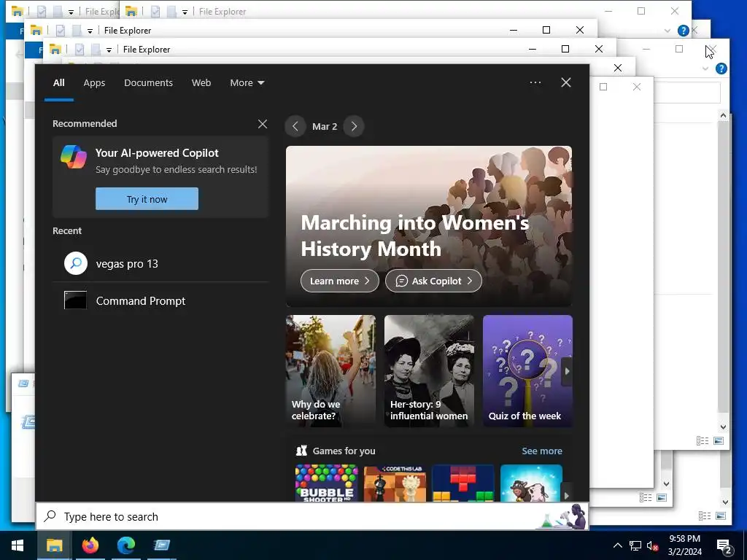Viewport: 747px width, 560px height.
Task: Open second File Explorer quick access toolbar dropdown
Action: coord(90,31)
